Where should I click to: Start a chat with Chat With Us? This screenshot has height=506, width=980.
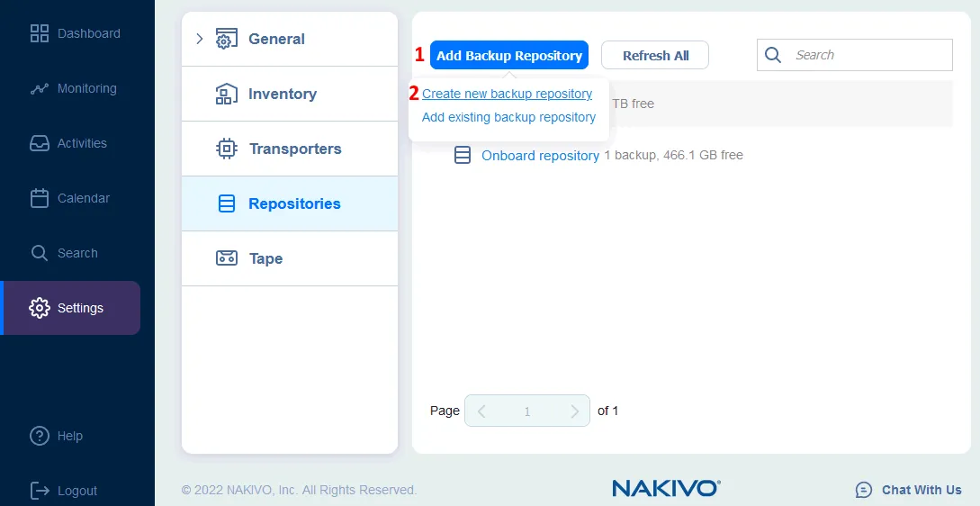(x=909, y=491)
